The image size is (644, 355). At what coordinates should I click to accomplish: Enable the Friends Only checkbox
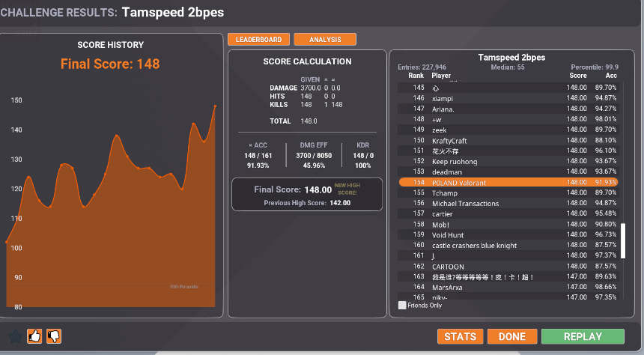tap(402, 306)
